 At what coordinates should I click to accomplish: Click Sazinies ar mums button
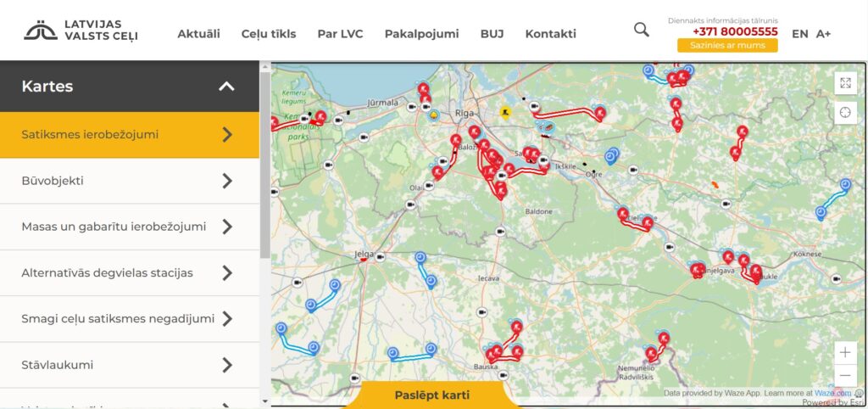(x=726, y=46)
